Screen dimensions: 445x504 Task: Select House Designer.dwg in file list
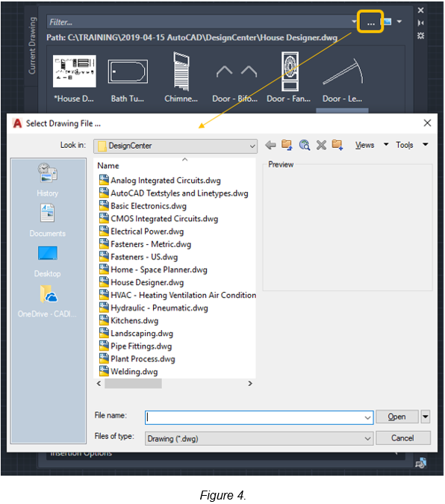tap(147, 282)
